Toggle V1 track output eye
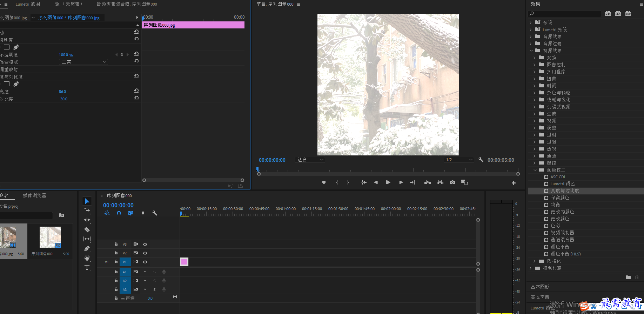The height and width of the screenshot is (314, 644). [x=145, y=262]
